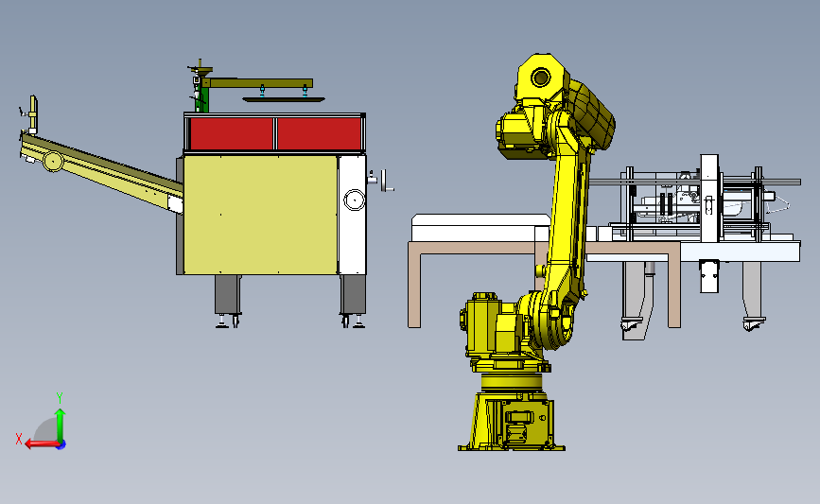The image size is (820, 504).
Task: Select the gray XY plane quadrant of the triad
Action: point(46,428)
